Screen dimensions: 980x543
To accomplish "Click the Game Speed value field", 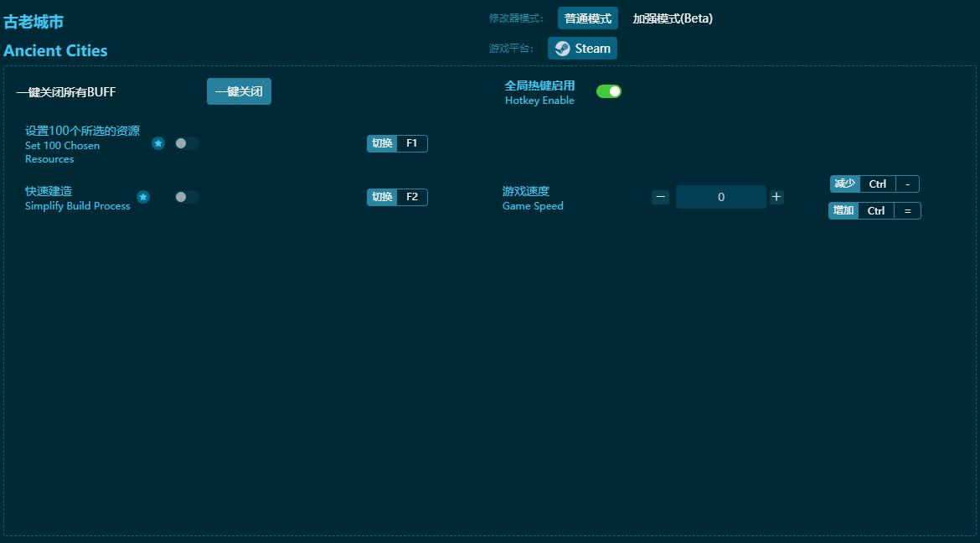I will 720,197.
